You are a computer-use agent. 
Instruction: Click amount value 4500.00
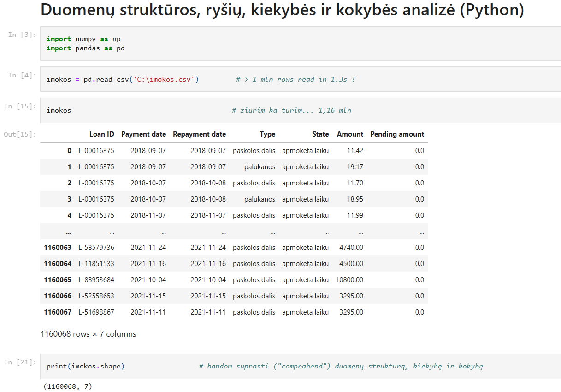(351, 264)
